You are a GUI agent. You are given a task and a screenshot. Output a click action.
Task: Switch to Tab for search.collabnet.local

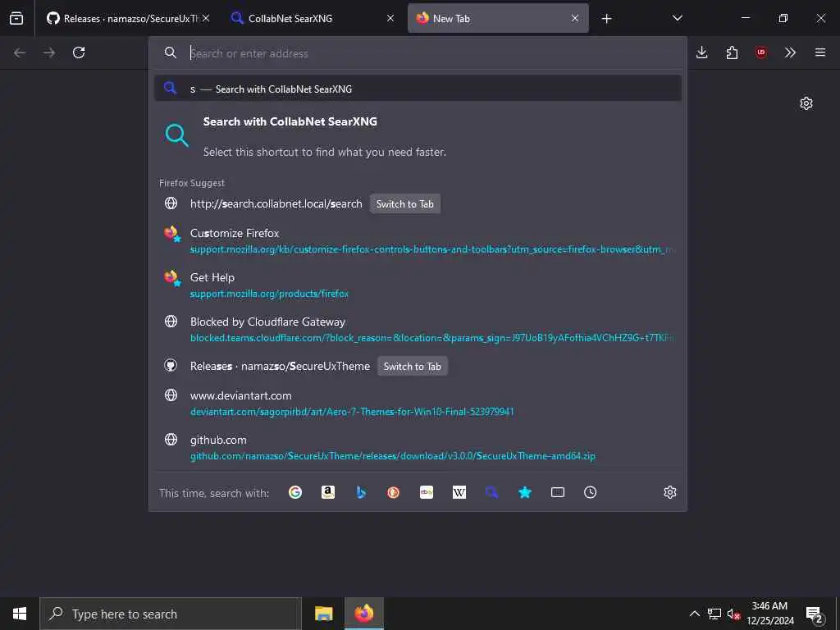point(405,203)
